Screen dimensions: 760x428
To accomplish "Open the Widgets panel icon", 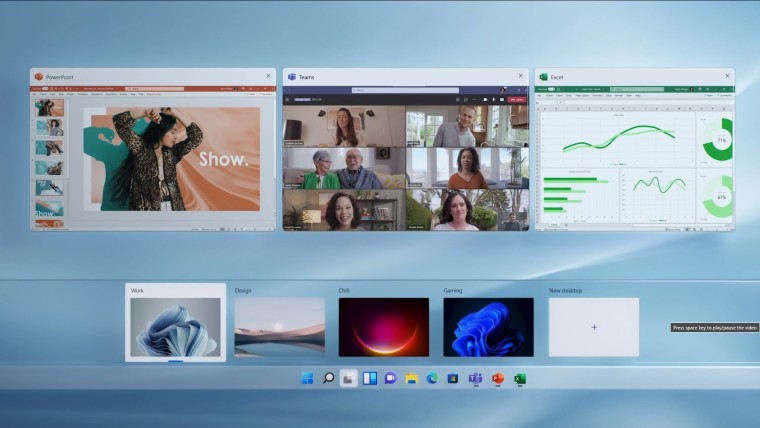I will pos(370,379).
